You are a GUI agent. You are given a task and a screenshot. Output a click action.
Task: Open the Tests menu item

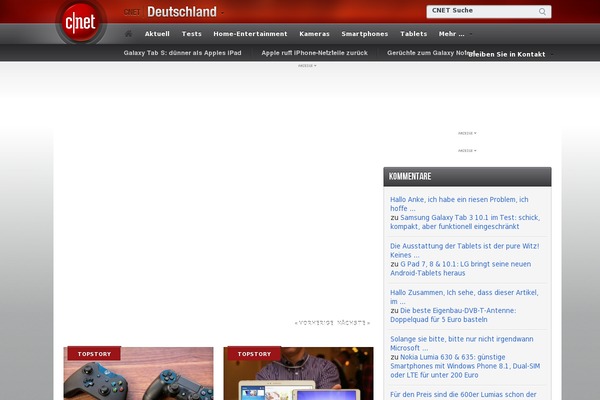[x=192, y=34]
